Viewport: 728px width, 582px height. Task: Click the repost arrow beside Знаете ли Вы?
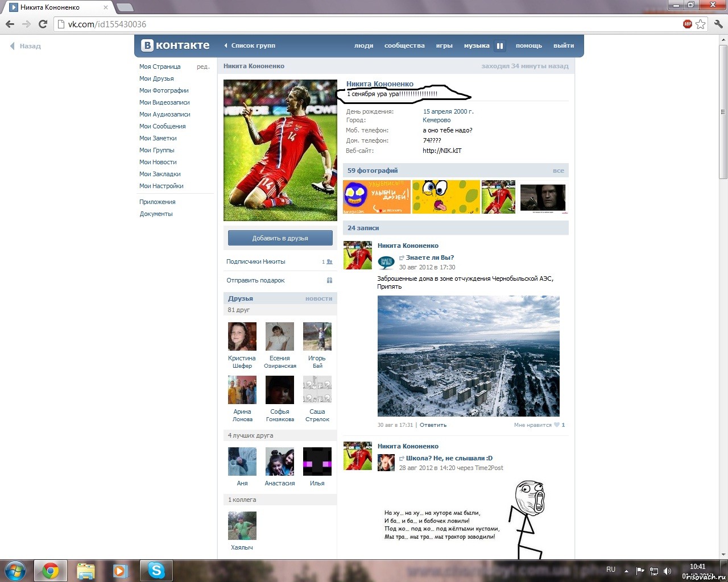tap(402, 258)
